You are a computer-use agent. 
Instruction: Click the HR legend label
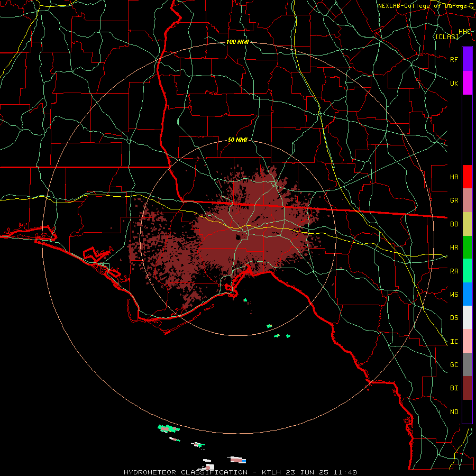pyautogui.click(x=454, y=248)
